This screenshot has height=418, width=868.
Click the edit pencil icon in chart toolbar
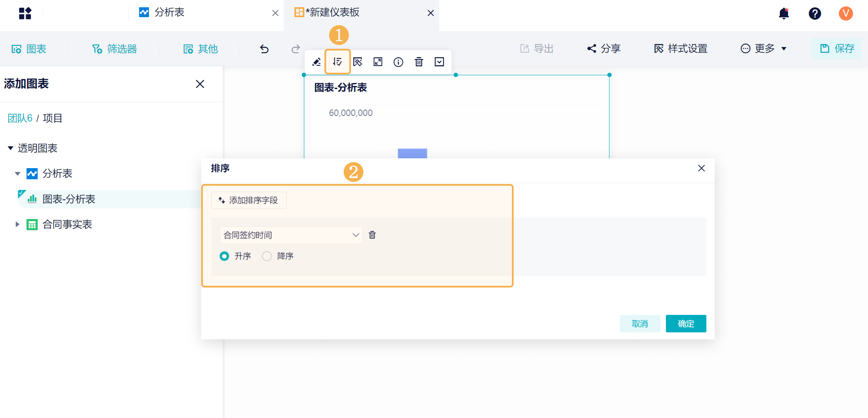point(316,62)
